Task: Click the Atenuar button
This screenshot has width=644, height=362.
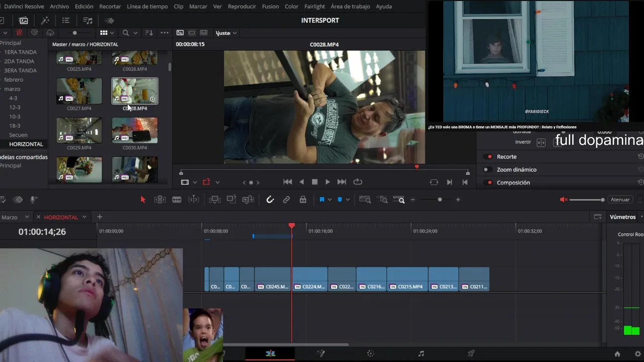Action: 620,200
